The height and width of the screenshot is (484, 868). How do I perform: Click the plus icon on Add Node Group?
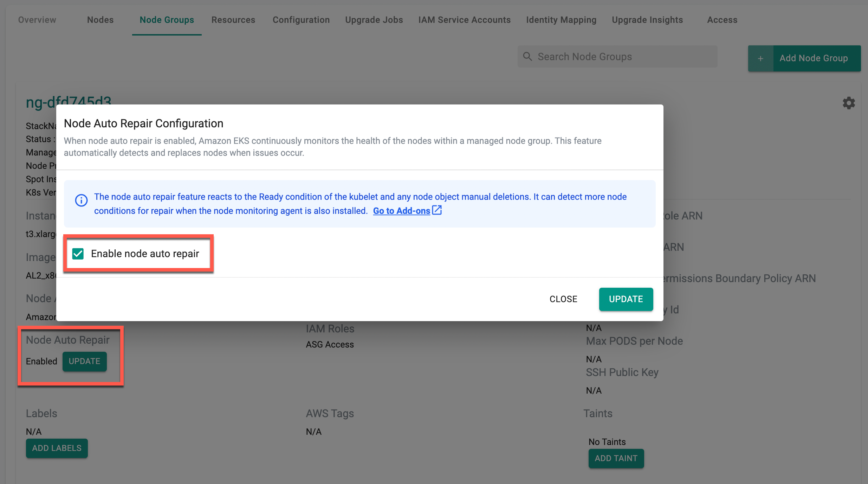[760, 58]
